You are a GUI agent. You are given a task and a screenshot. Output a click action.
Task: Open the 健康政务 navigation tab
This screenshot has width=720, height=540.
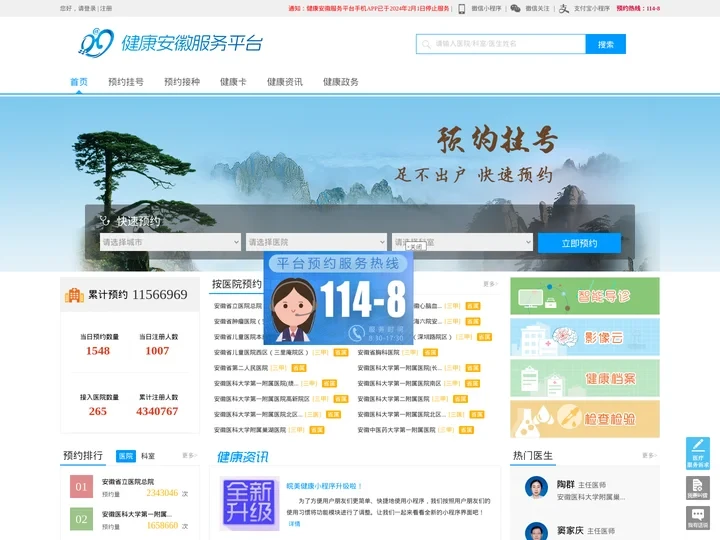click(x=341, y=82)
